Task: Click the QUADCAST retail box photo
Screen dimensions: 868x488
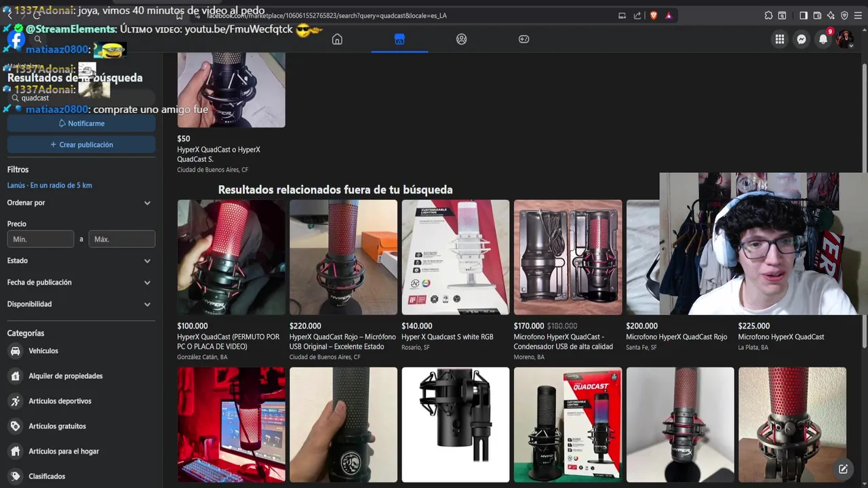Action: 568,424
